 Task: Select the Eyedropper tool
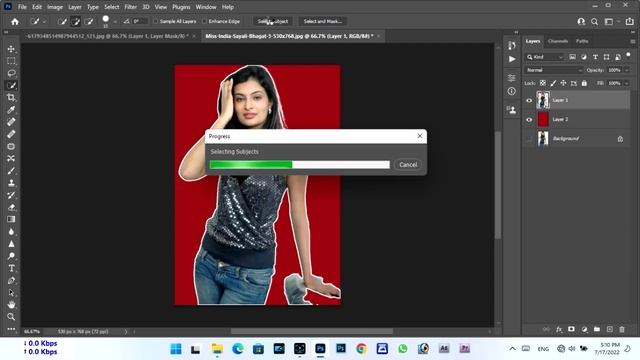pyautogui.click(x=11, y=110)
